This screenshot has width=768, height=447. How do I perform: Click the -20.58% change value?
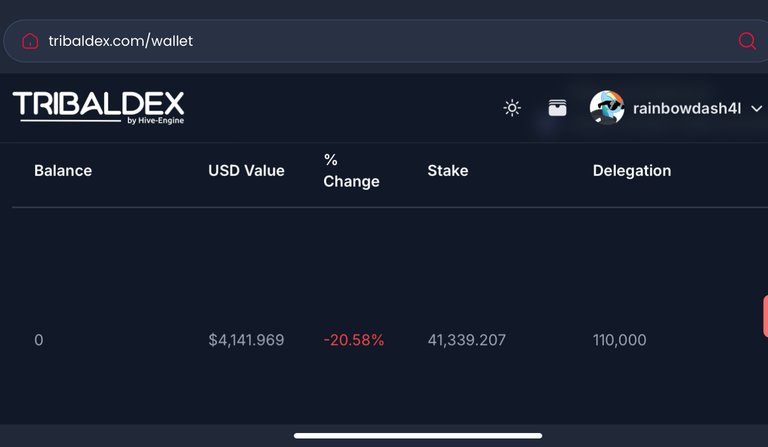354,340
